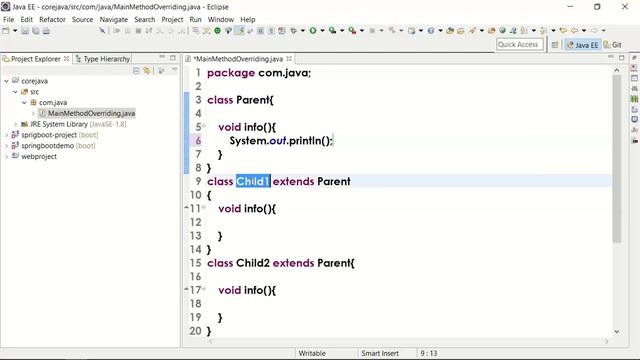Select the Project Explorer tab
The image size is (640, 360).
pyautogui.click(x=35, y=59)
